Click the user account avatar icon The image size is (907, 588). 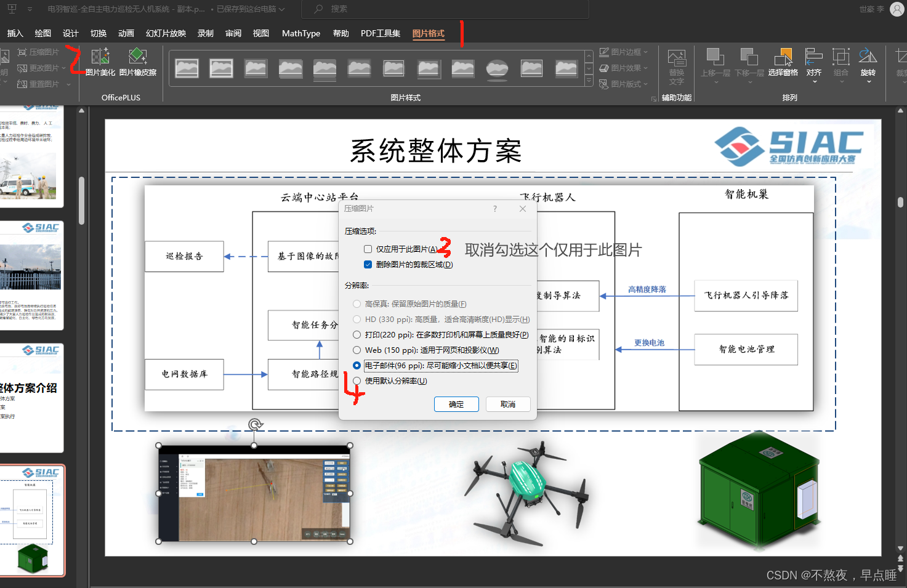coord(898,9)
